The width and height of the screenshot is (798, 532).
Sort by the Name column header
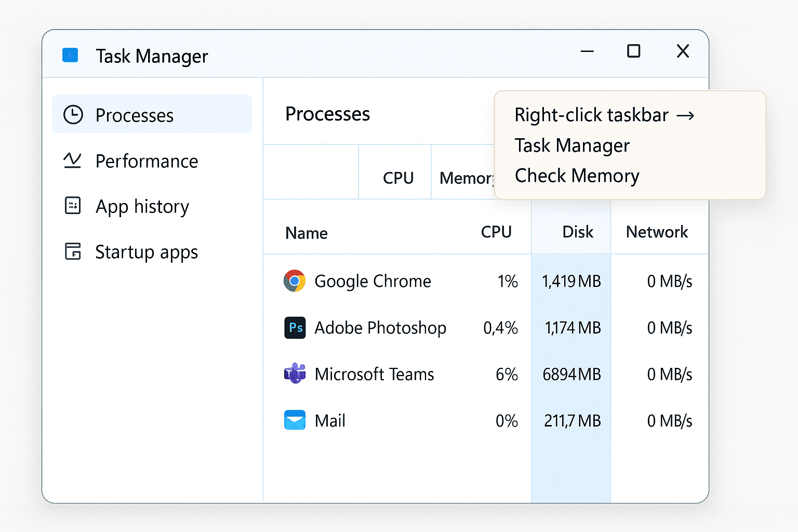click(x=307, y=233)
